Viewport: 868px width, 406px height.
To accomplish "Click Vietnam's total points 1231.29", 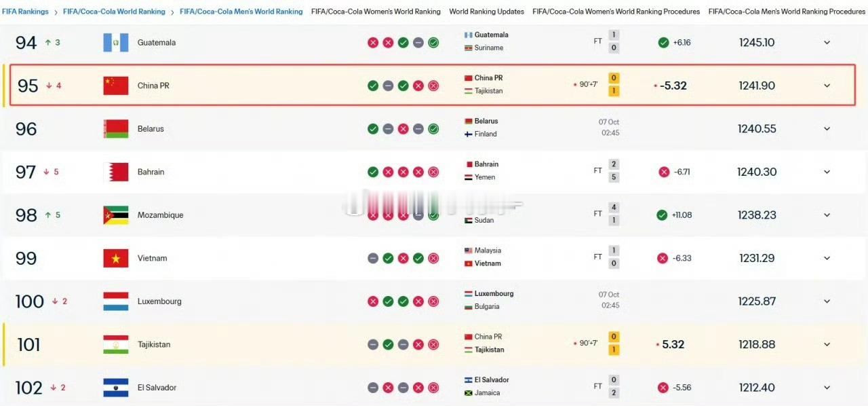I will point(757,258).
